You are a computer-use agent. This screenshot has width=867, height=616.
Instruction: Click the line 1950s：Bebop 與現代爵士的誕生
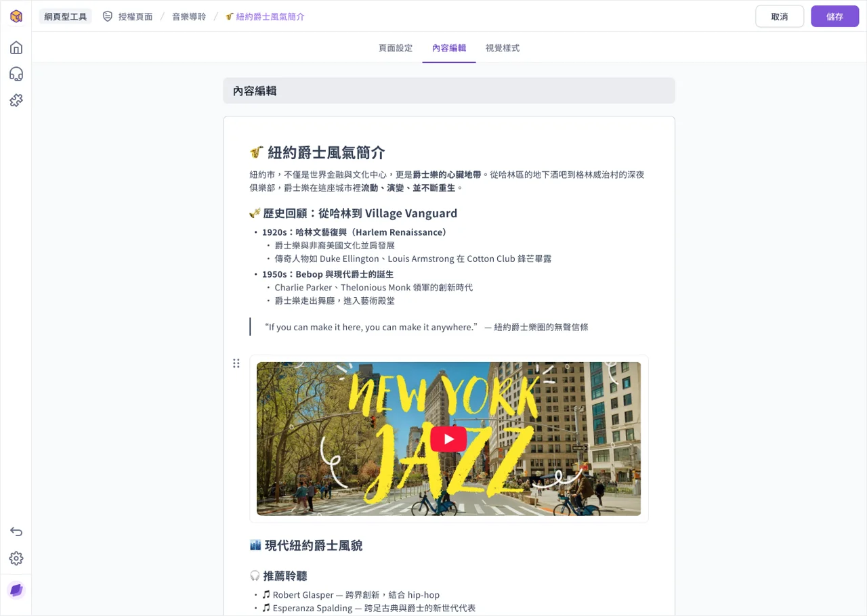pyautogui.click(x=328, y=274)
